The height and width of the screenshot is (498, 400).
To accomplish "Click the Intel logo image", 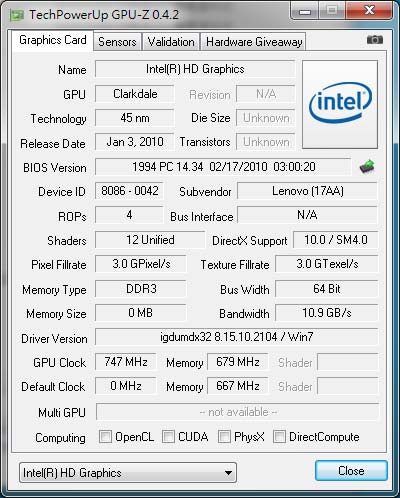I will [x=340, y=104].
